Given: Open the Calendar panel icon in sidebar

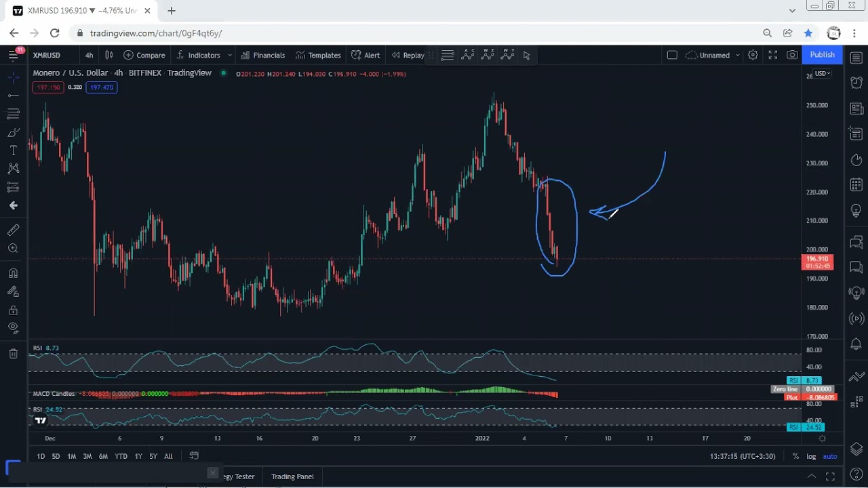Looking at the screenshot, I should 856,184.
